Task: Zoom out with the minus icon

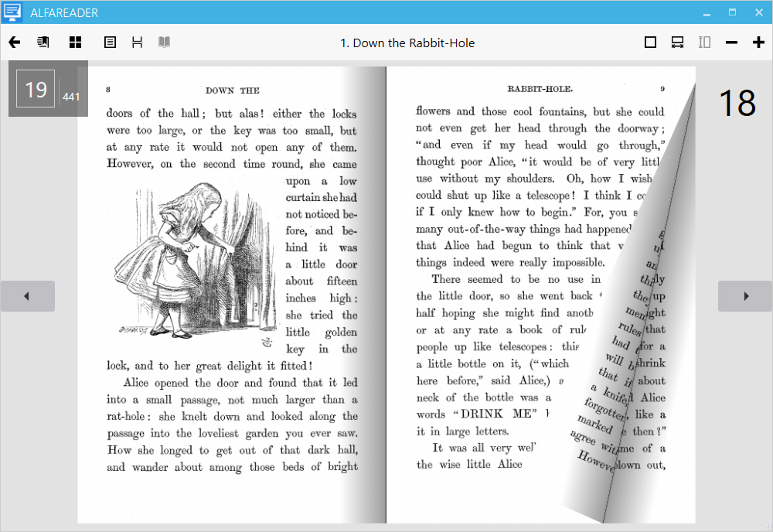Action: 731,43
